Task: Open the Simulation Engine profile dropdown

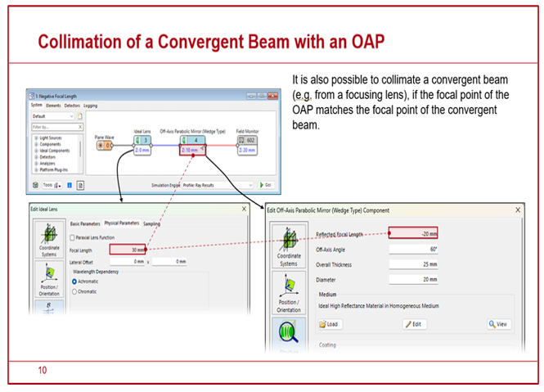Action: tap(217, 185)
